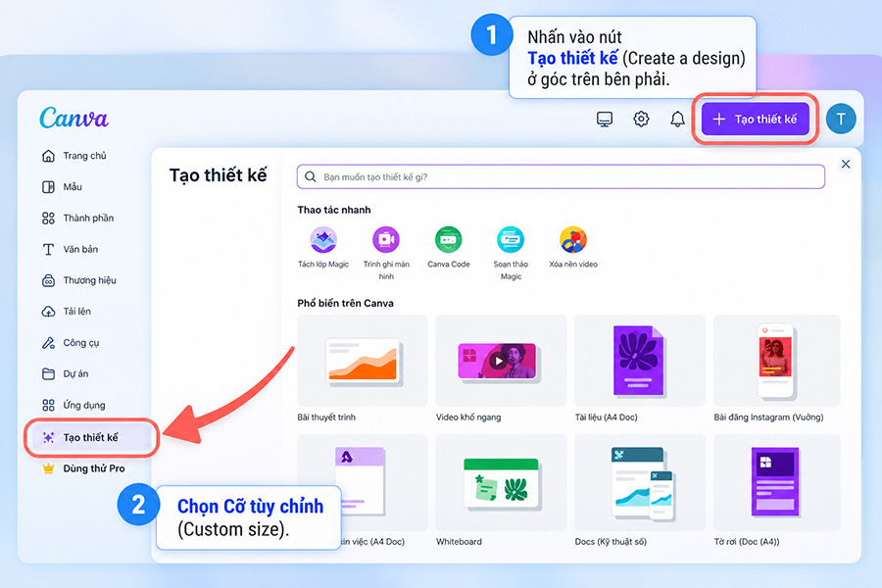This screenshot has width=882, height=588.
Task: Open Thành phần in sidebar
Action: coord(77,219)
